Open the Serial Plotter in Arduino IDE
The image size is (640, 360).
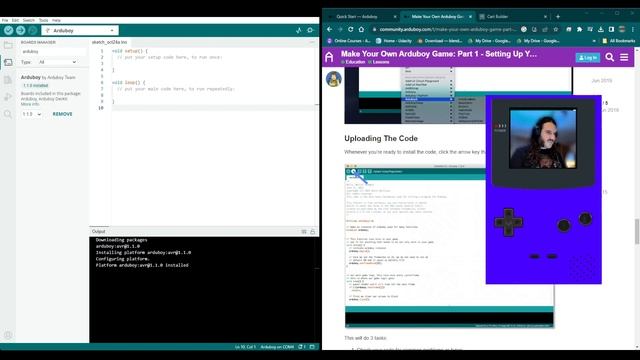pyautogui.click(x=299, y=30)
